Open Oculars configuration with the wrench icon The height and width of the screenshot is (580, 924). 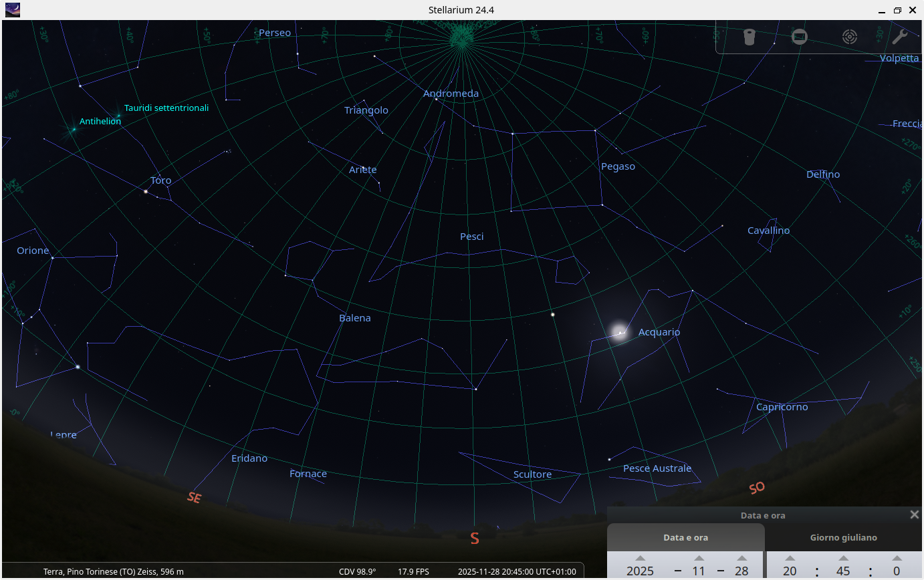click(899, 37)
